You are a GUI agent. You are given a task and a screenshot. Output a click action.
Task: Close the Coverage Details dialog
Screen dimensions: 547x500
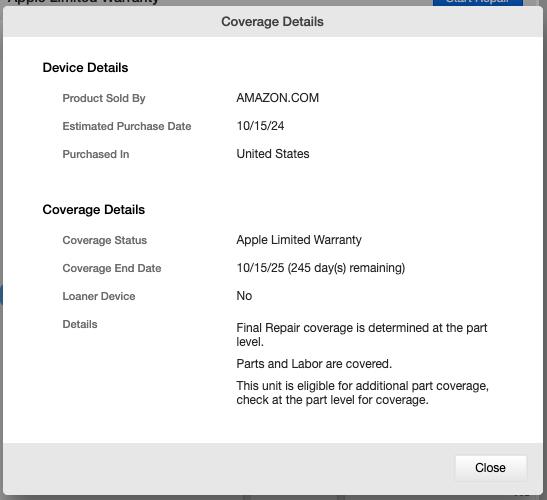491,468
